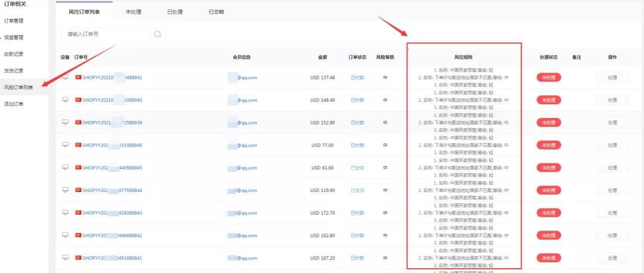Select 添加订单 in the sidebar
Screen dimensions: 644x273
click(14, 104)
